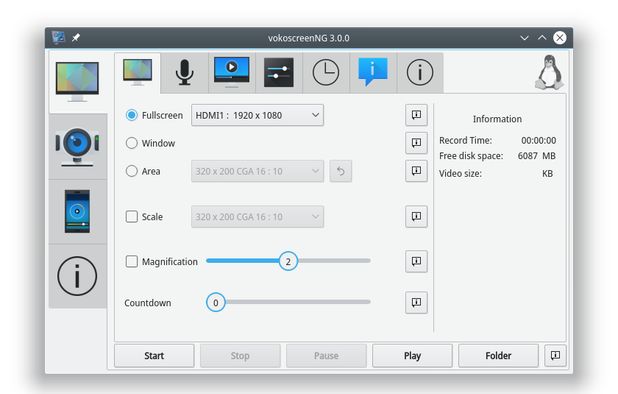The image size is (618, 394).
Task: Open the info section in left sidebar
Action: (77, 276)
